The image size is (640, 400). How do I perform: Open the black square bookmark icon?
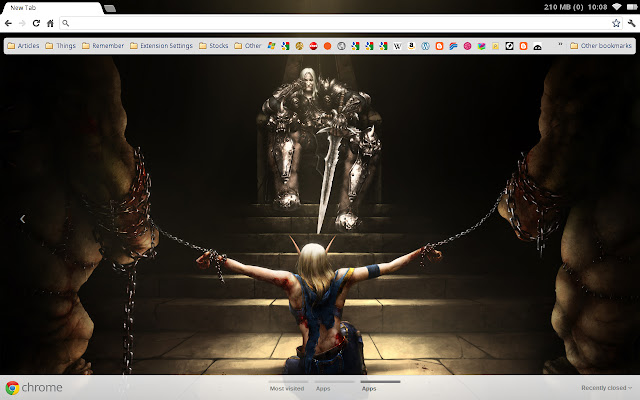pyautogui.click(x=509, y=46)
